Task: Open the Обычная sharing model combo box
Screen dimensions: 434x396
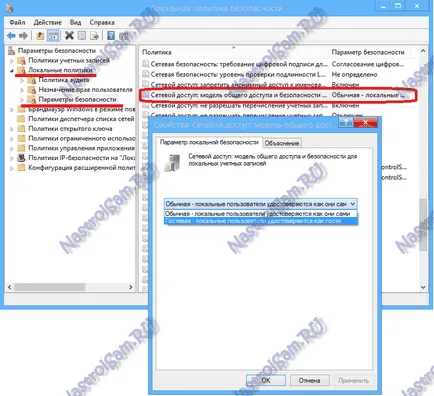Action: click(261, 204)
